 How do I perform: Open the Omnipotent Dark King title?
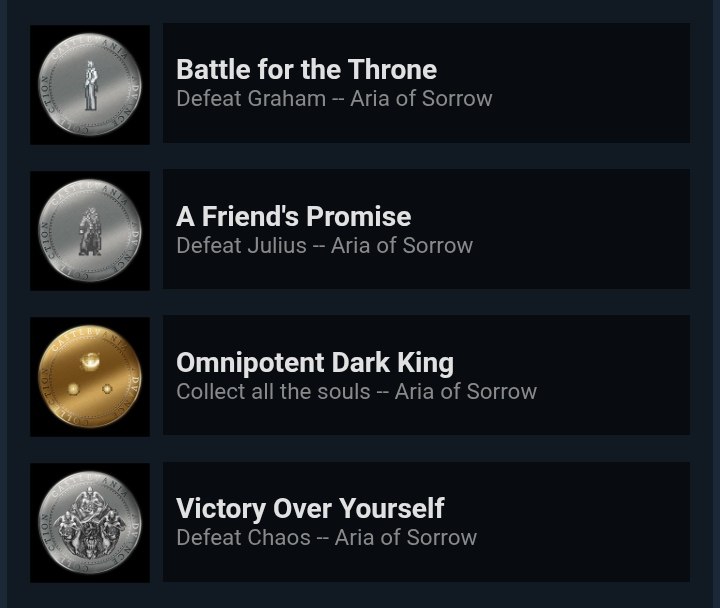click(x=315, y=362)
